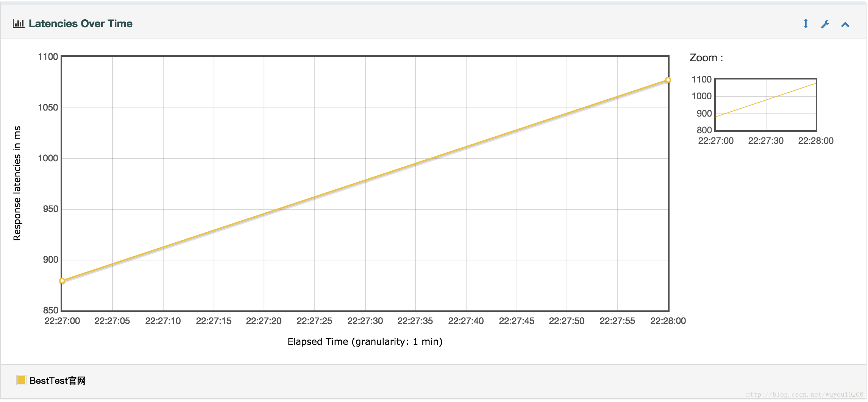The width and height of the screenshot is (868, 402).
Task: Click the 900 main y-axis label
Action: 50,260
